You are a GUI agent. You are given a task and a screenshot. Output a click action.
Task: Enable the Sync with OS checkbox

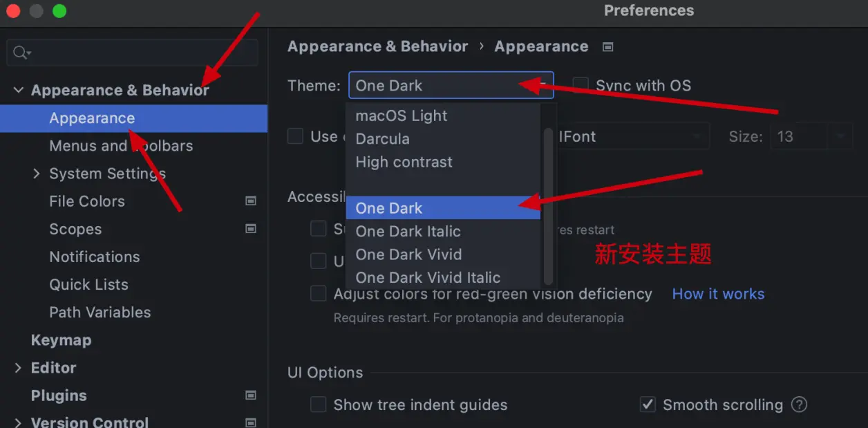tap(581, 85)
